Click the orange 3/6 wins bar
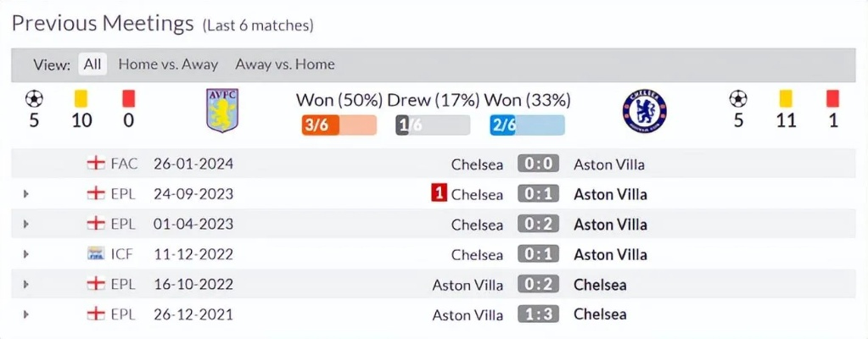Viewport: 868px width, 339px height. point(339,125)
